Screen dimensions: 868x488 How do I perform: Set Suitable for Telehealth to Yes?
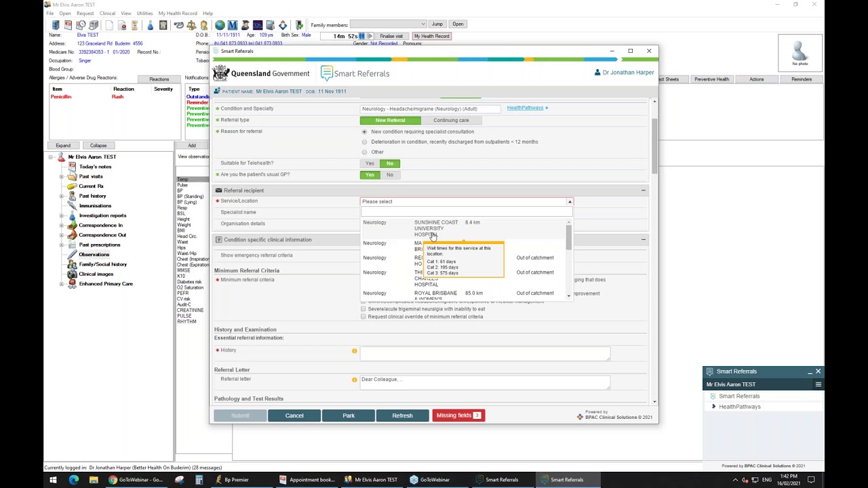[370, 163]
